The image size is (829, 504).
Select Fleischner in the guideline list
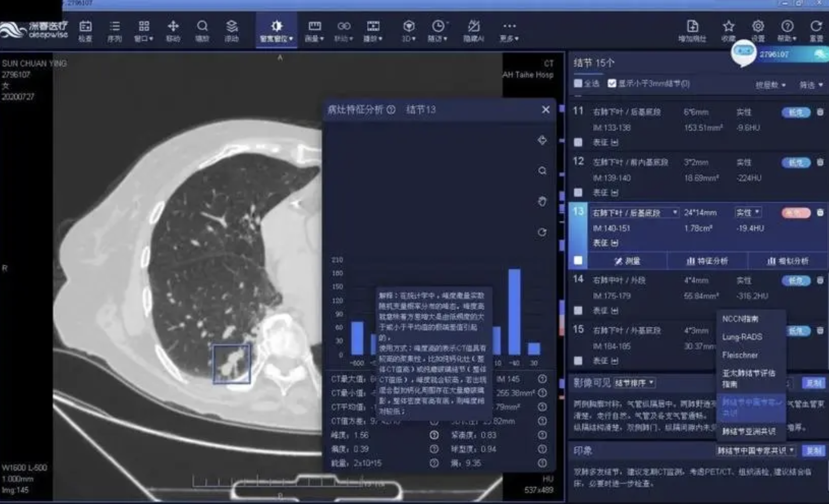point(740,355)
